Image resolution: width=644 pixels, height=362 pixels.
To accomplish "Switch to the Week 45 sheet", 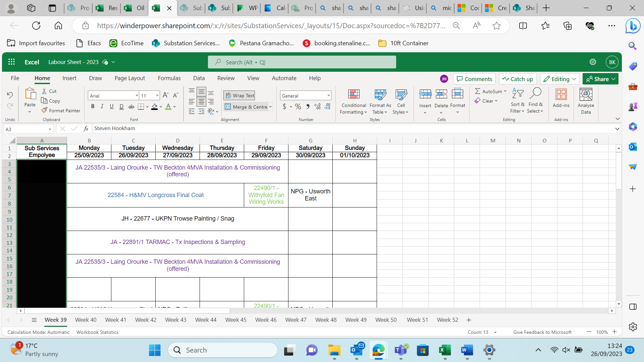I will coord(236,320).
